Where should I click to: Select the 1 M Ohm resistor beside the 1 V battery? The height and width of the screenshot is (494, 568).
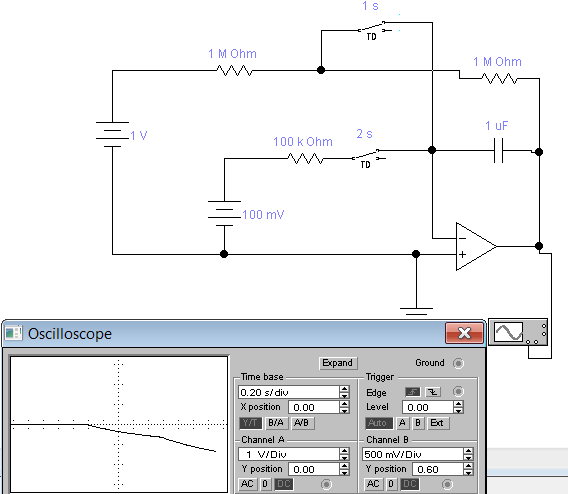[x=234, y=71]
